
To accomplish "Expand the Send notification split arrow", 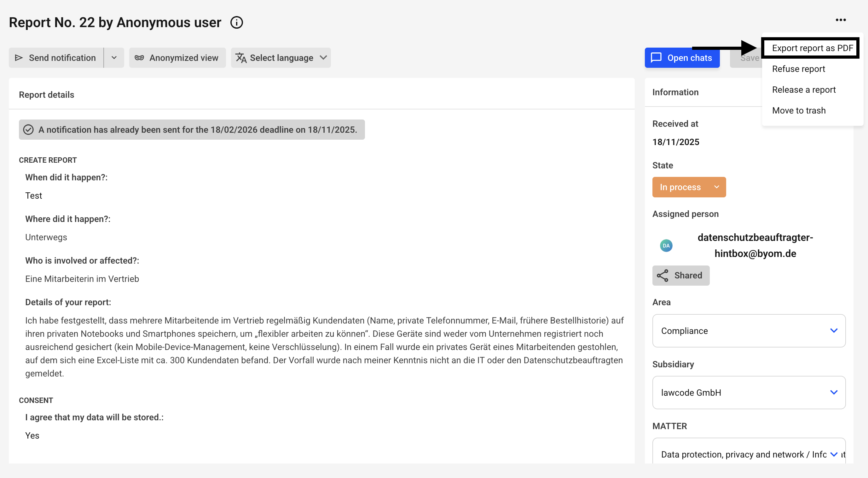I will (114, 58).
